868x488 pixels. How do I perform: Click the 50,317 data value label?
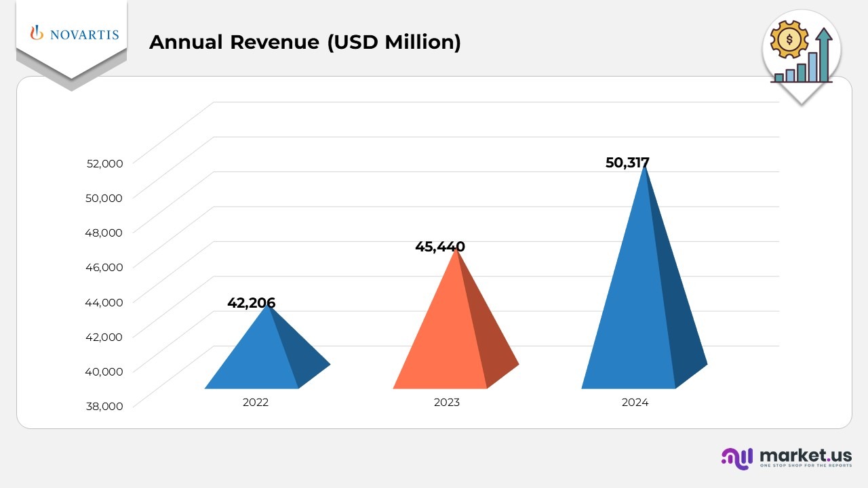coord(628,163)
